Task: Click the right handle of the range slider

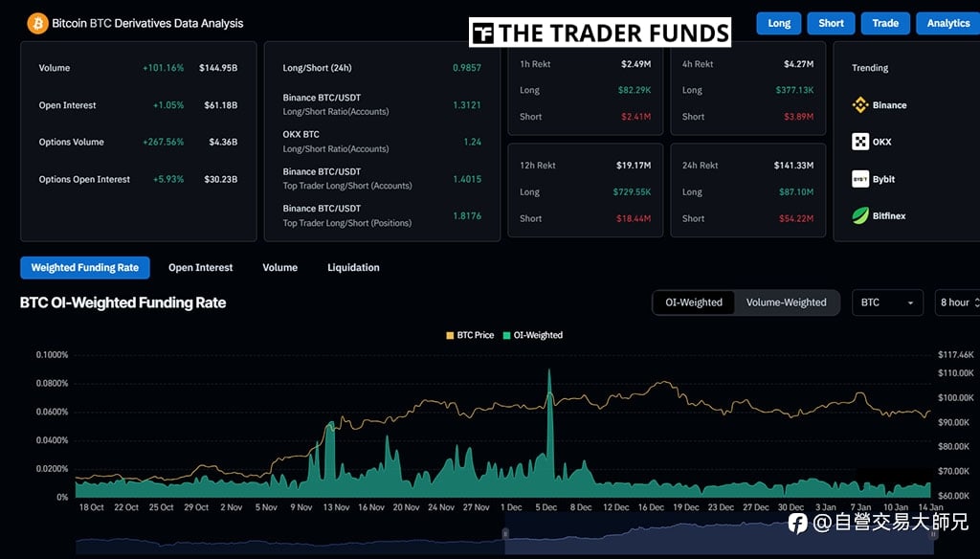Action: (x=933, y=534)
